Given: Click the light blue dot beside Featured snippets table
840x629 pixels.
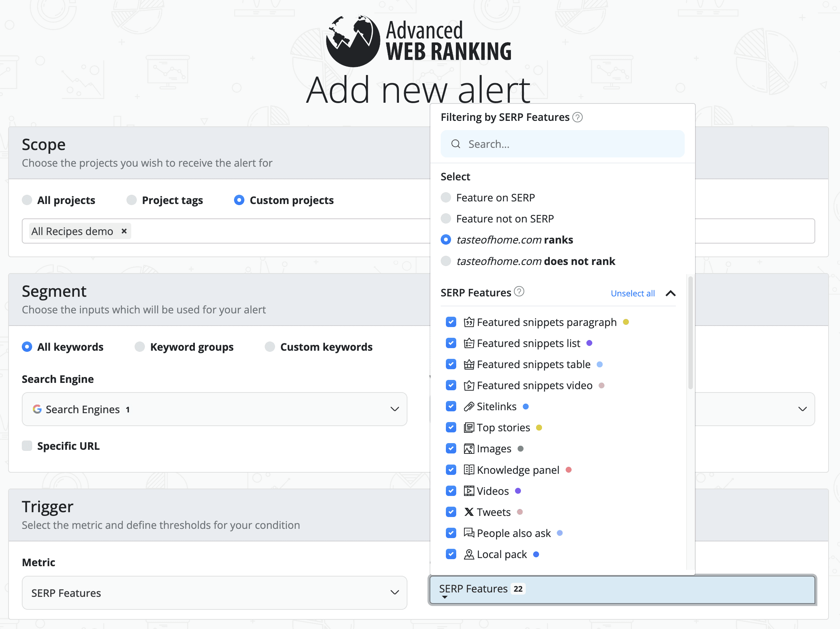Looking at the screenshot, I should point(600,364).
